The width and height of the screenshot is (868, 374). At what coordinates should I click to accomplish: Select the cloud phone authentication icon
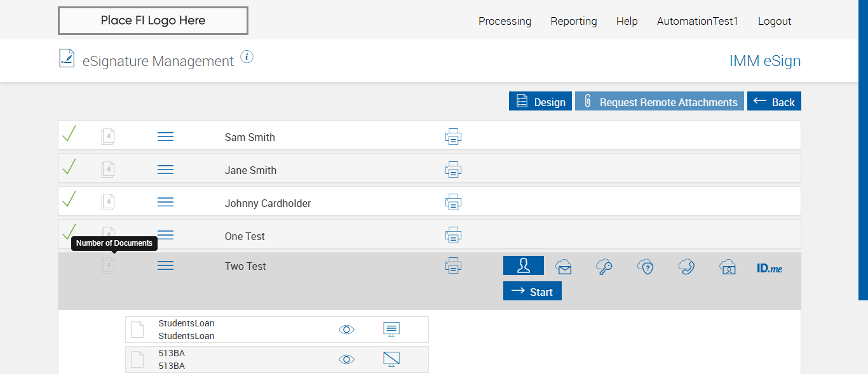[686, 267]
